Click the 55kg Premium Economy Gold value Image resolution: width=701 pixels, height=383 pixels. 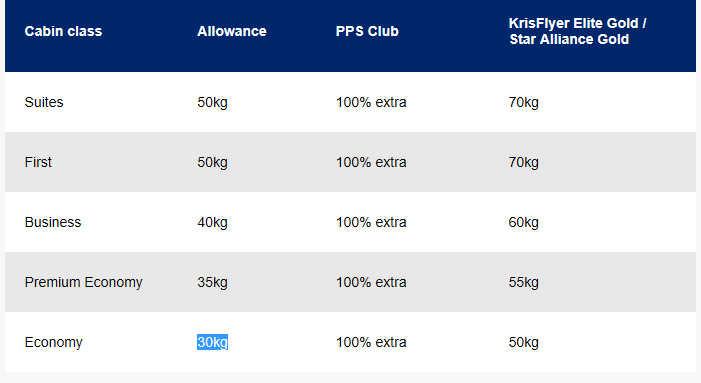(524, 282)
